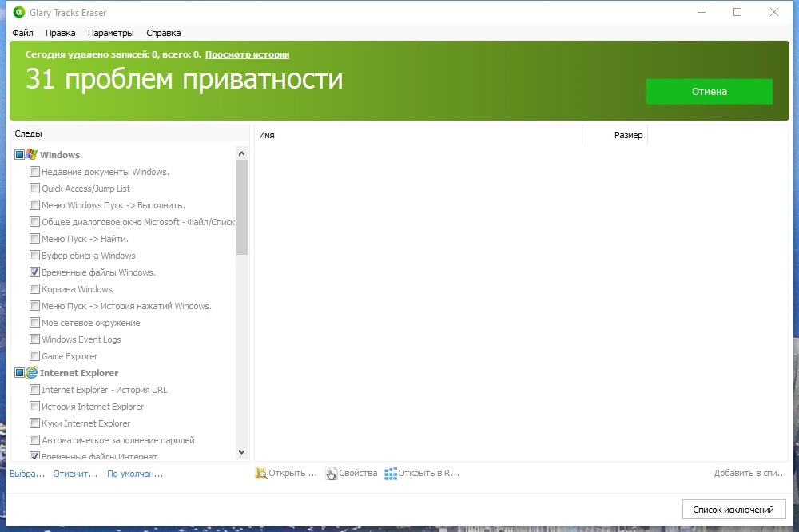Click the Отменит... deselect link

[75, 474]
